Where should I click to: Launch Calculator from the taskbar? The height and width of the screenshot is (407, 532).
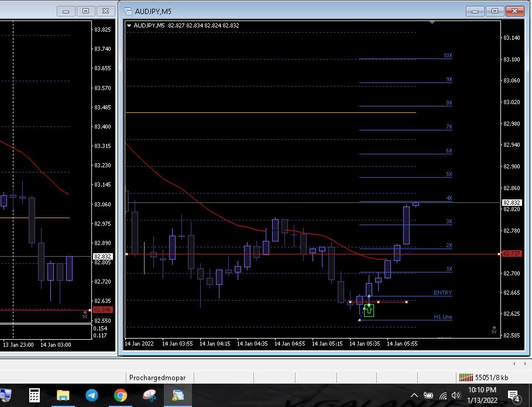(x=35, y=396)
